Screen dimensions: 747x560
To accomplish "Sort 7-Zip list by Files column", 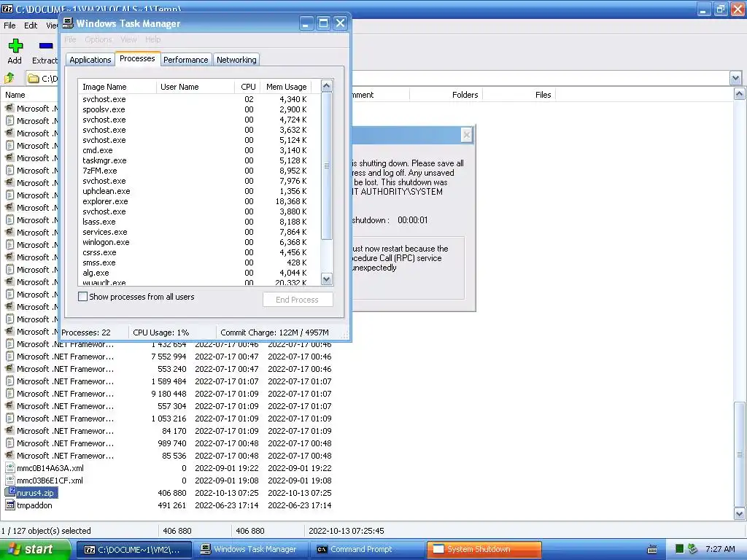I will pos(519,95).
